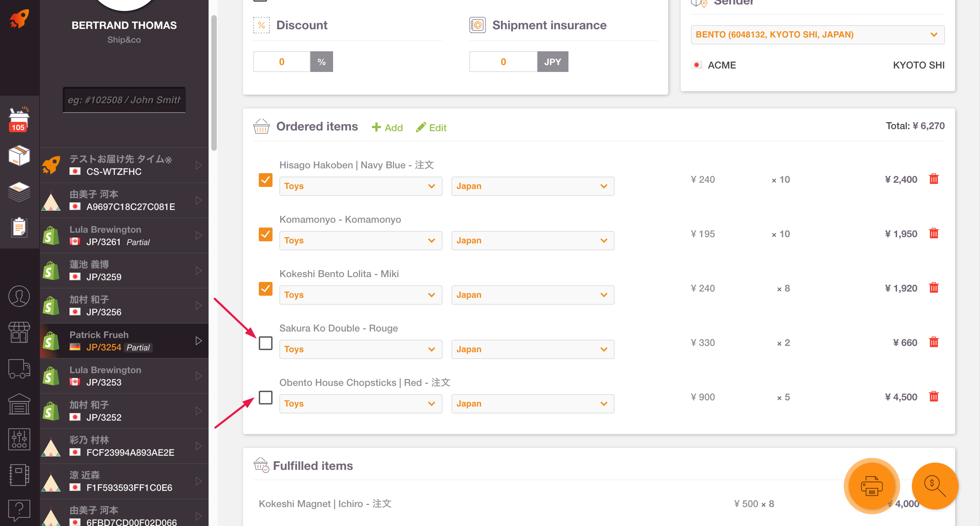Screen dimensions: 980x526
Task: Click the Discount percent icon
Action: pos(262,25)
